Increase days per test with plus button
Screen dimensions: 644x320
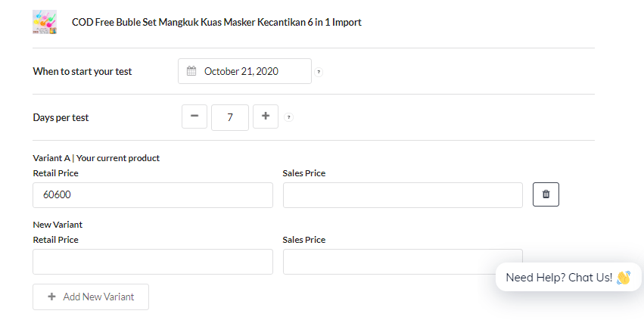(266, 117)
